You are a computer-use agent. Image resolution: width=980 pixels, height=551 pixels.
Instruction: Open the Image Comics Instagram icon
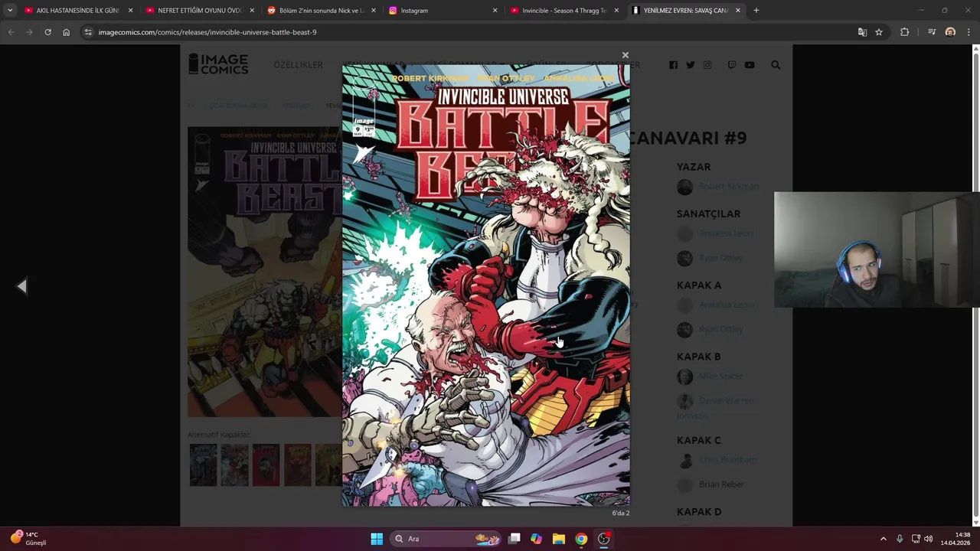707,65
